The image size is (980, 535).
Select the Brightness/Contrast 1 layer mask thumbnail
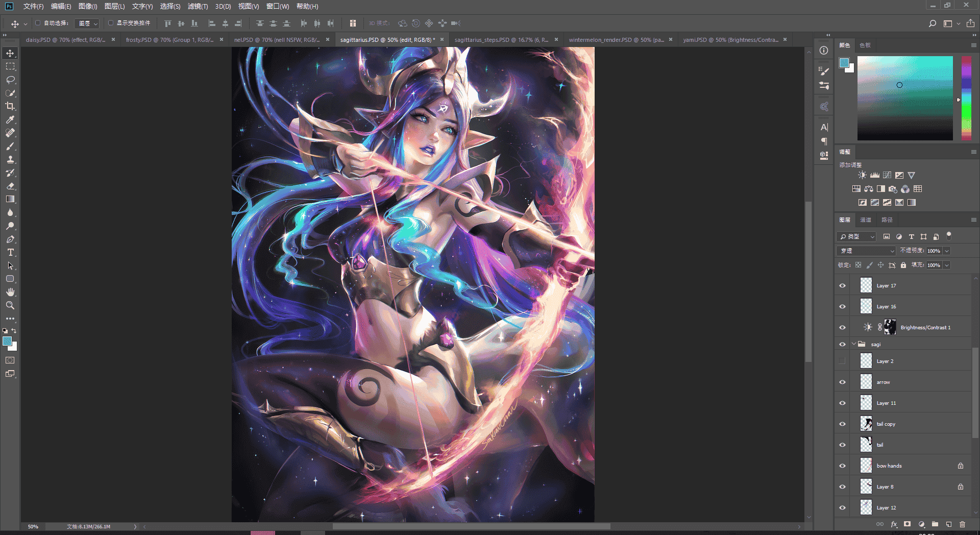point(890,327)
